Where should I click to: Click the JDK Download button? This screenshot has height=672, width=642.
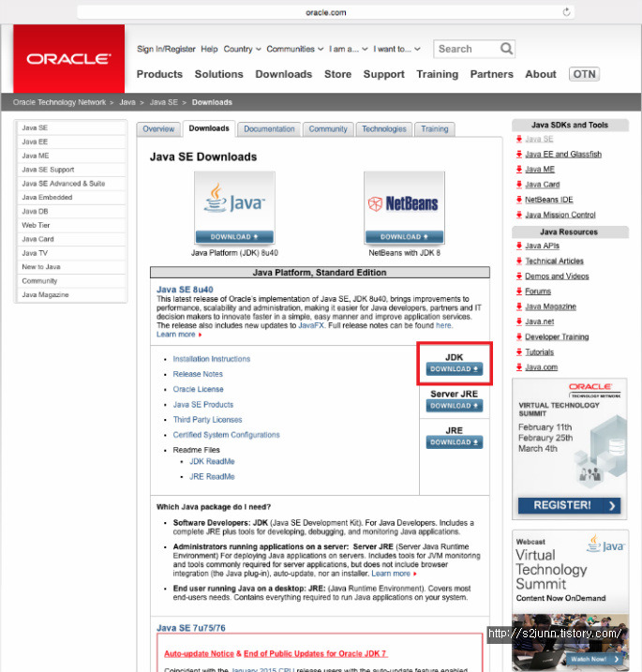click(455, 369)
